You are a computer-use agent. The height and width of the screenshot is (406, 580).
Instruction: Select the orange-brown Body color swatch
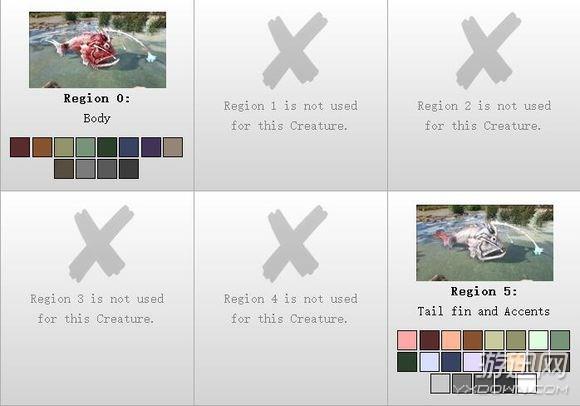pos(42,147)
